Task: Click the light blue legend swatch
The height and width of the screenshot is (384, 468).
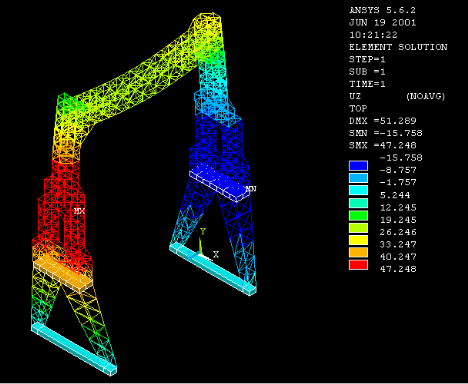Action: point(358,178)
